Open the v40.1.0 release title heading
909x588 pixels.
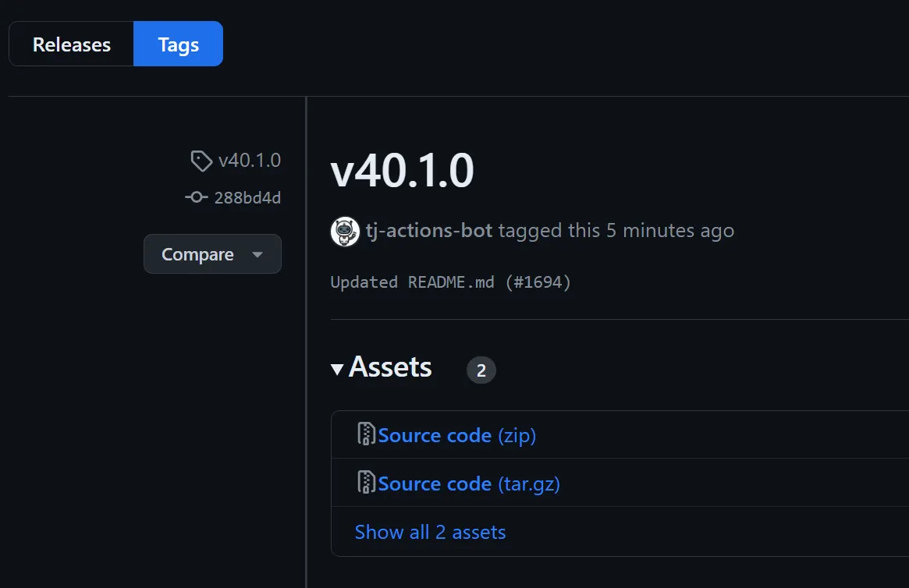click(402, 172)
